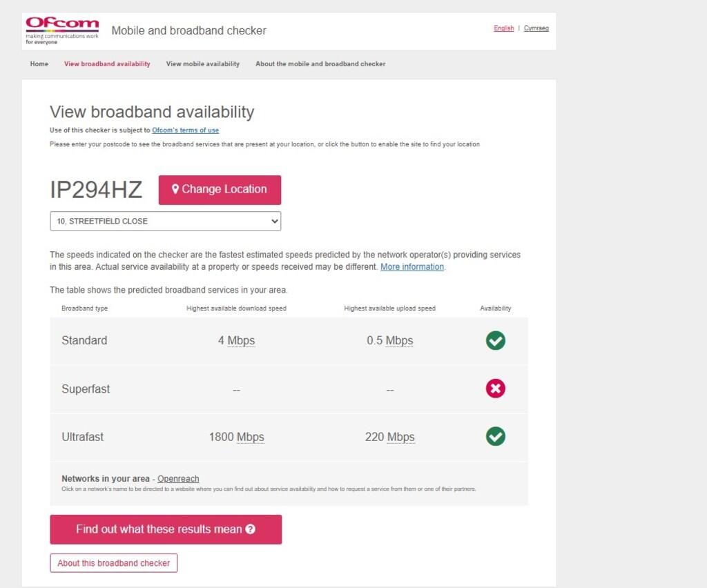Click the Standard broadband green checkmark icon
The width and height of the screenshot is (707, 588).
click(x=495, y=340)
